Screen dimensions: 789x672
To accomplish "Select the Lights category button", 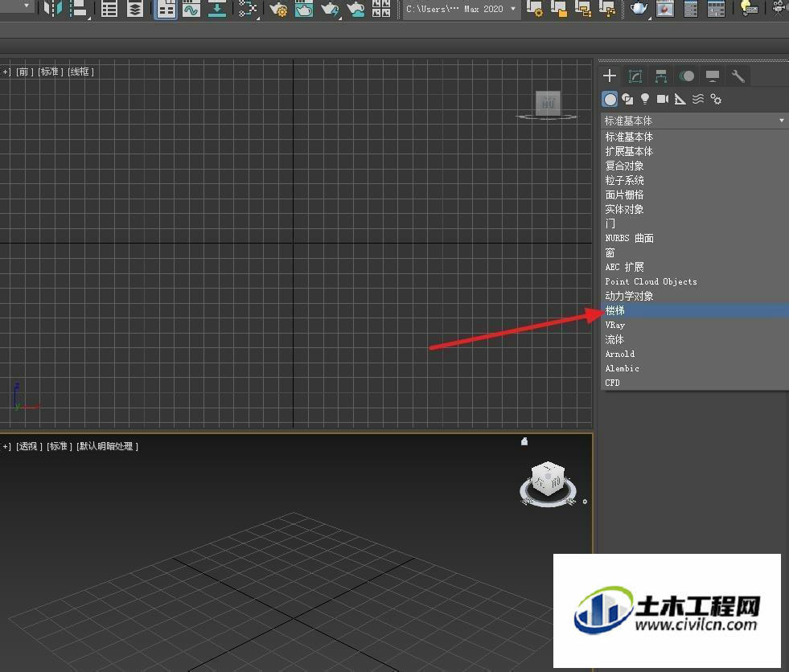I will pos(645,99).
